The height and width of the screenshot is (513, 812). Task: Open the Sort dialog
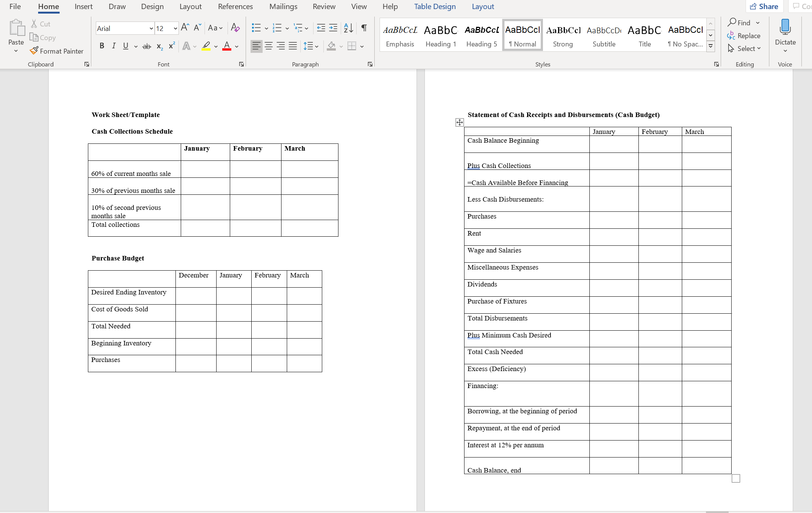[348, 28]
